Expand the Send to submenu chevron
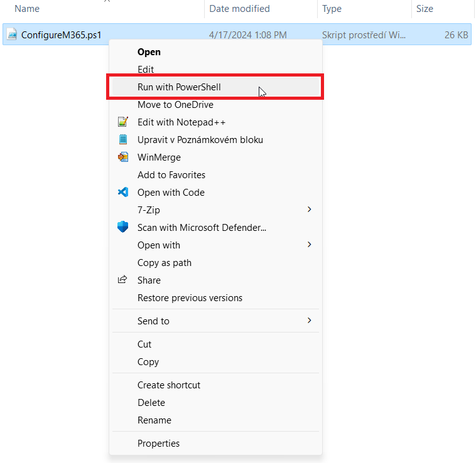 [x=309, y=321]
